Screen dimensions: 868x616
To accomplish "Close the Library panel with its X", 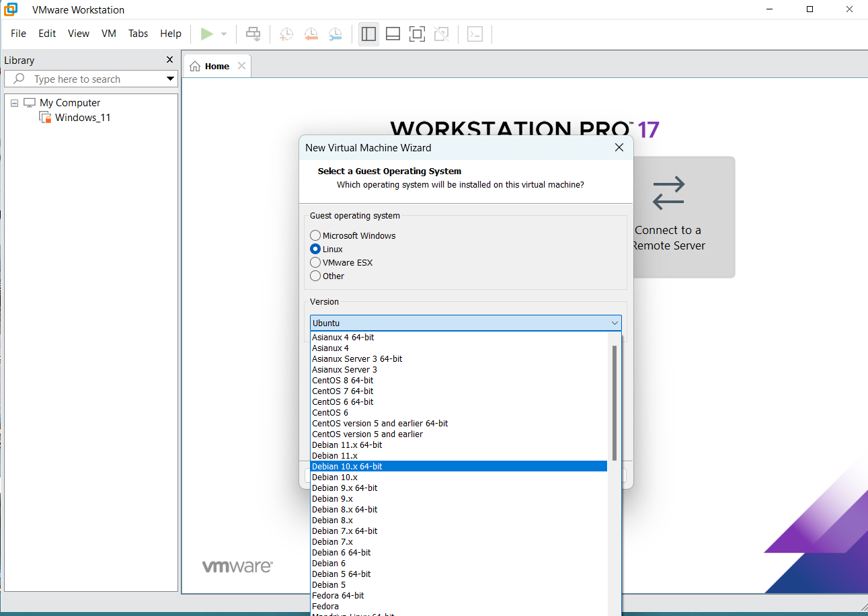I will click(169, 60).
